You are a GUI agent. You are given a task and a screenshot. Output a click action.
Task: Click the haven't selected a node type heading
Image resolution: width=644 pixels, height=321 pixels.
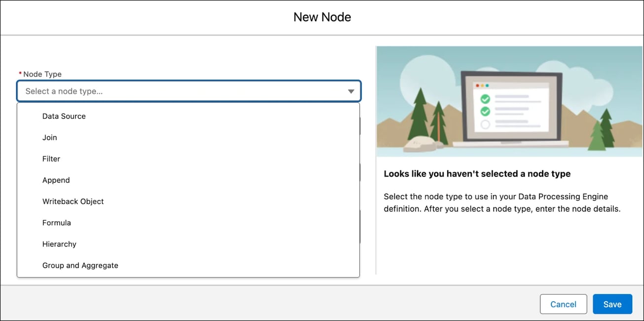[477, 174]
